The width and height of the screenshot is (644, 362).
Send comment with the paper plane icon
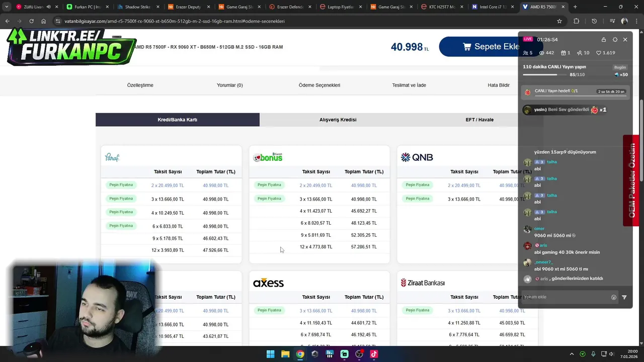coord(624,297)
